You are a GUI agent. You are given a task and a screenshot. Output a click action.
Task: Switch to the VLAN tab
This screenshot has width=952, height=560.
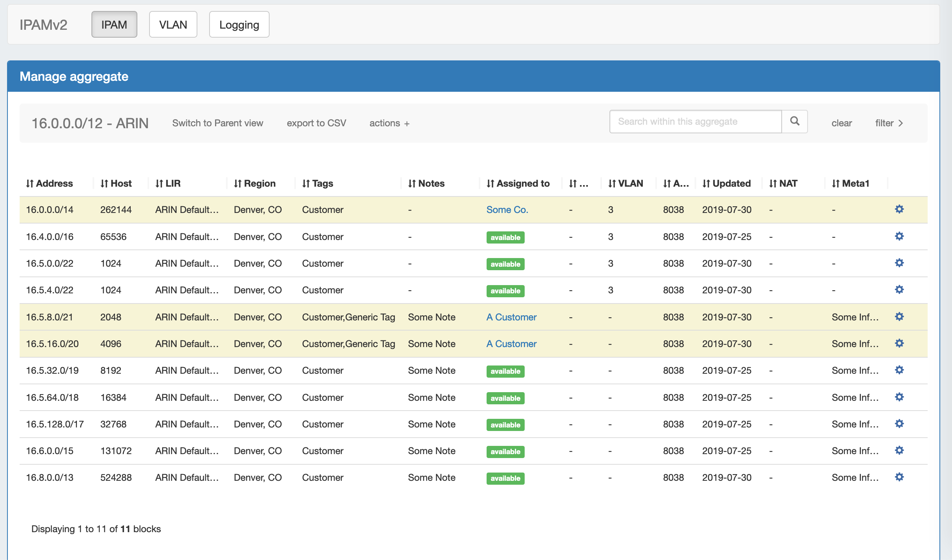point(173,25)
